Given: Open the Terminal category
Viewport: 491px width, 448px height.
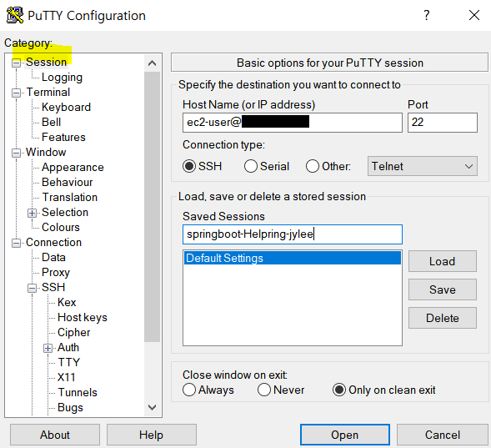Looking at the screenshot, I should [x=48, y=92].
